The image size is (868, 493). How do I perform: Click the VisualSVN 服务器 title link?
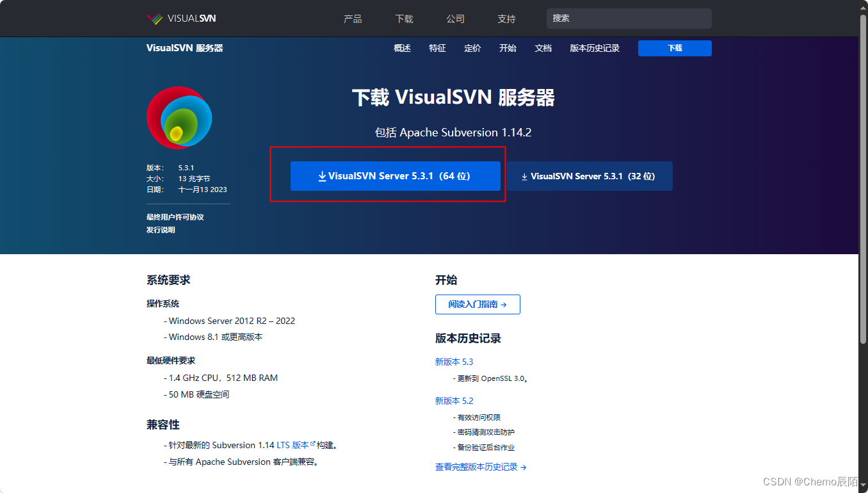184,48
